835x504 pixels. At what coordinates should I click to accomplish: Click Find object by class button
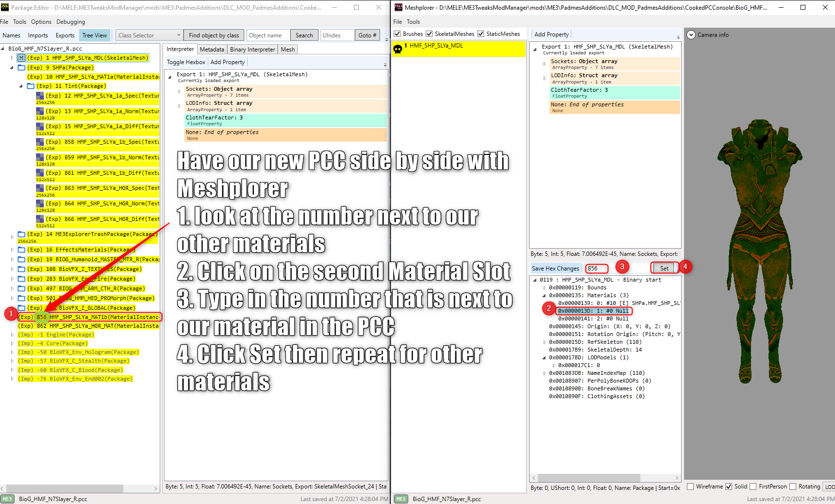(x=214, y=35)
